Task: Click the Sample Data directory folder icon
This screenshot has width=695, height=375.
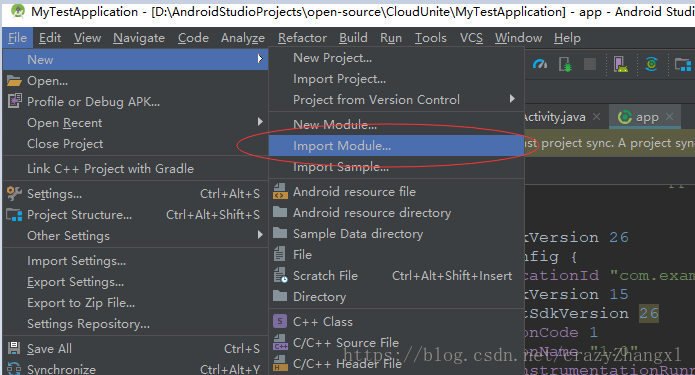Action: [280, 233]
